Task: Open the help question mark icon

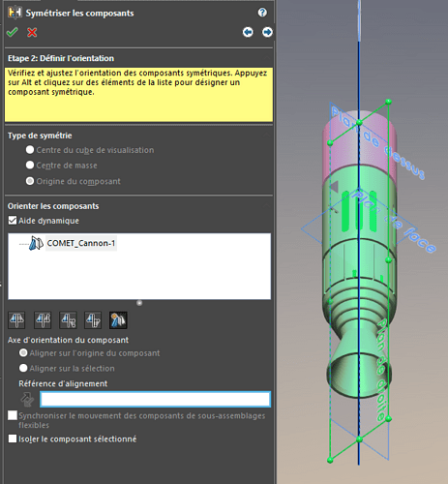Action: [x=262, y=13]
